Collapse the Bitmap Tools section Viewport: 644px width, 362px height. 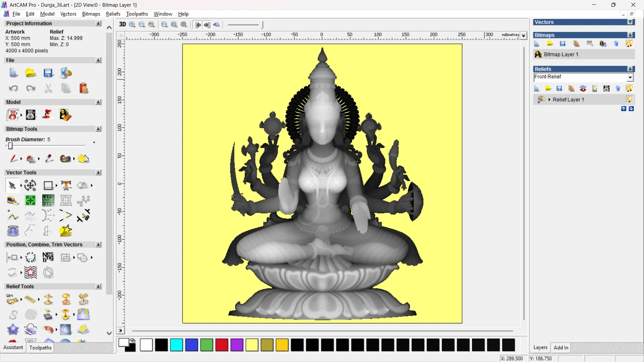98,129
